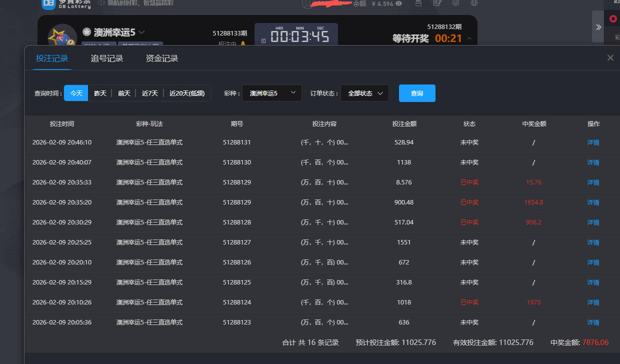Click the star favorite icon beside 澳洲幸运5
The height and width of the screenshot is (364, 620).
pyautogui.click(x=86, y=32)
